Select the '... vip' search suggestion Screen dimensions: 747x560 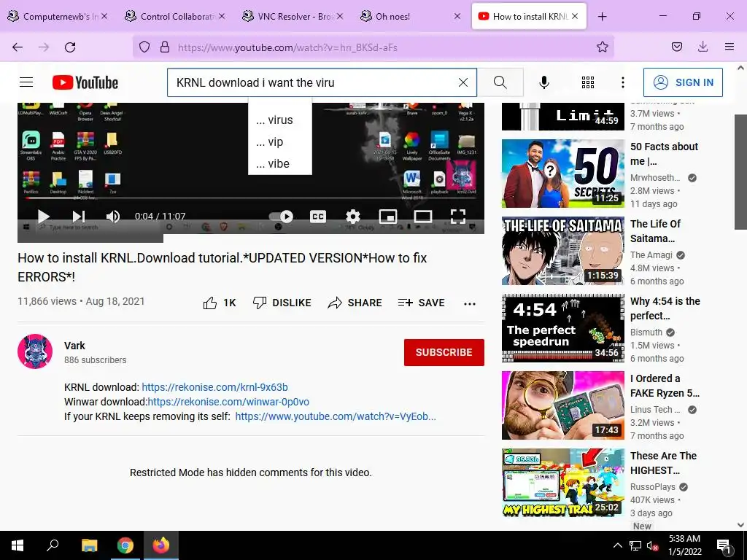point(280,142)
